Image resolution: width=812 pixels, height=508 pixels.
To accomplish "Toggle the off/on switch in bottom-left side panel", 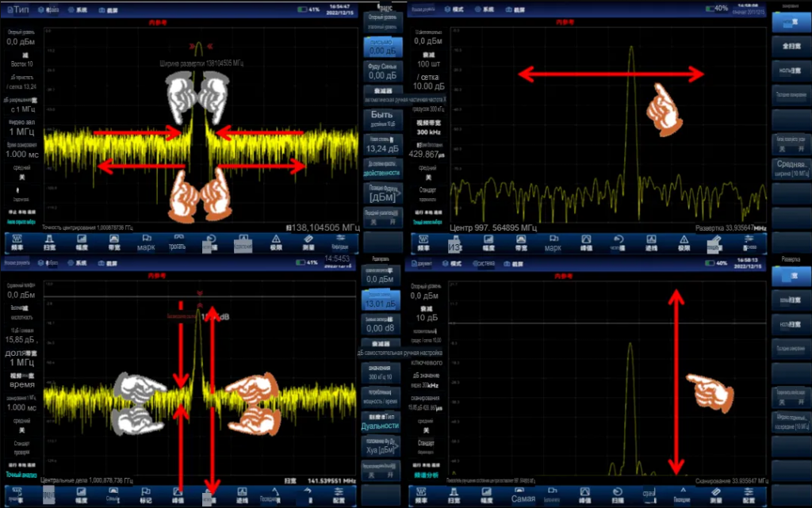I will pos(381,471).
